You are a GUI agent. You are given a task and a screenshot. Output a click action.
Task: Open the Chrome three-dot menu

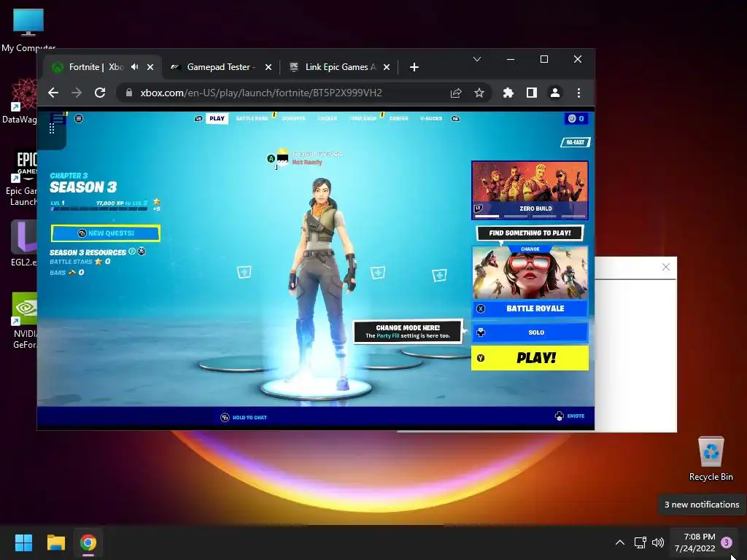point(578,93)
